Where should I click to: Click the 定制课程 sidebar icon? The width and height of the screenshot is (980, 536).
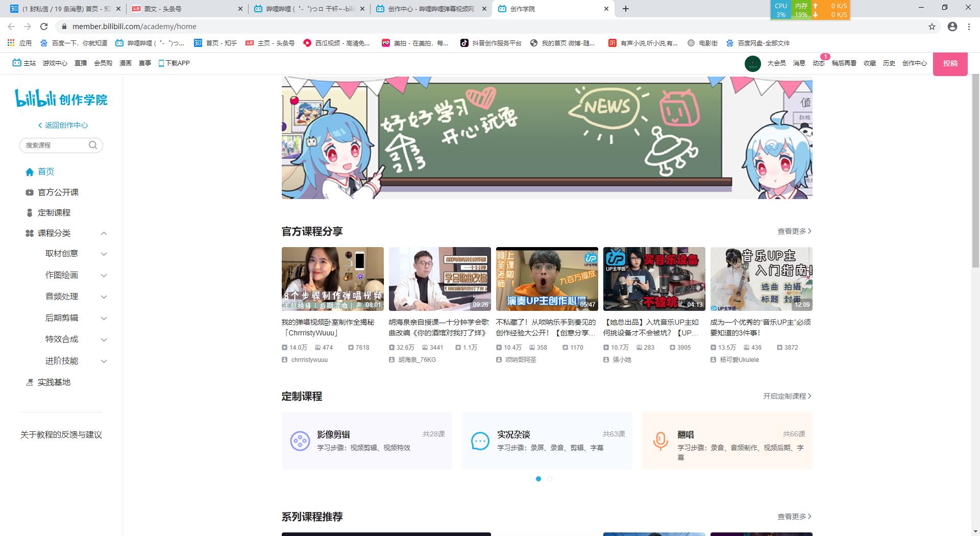pos(30,213)
